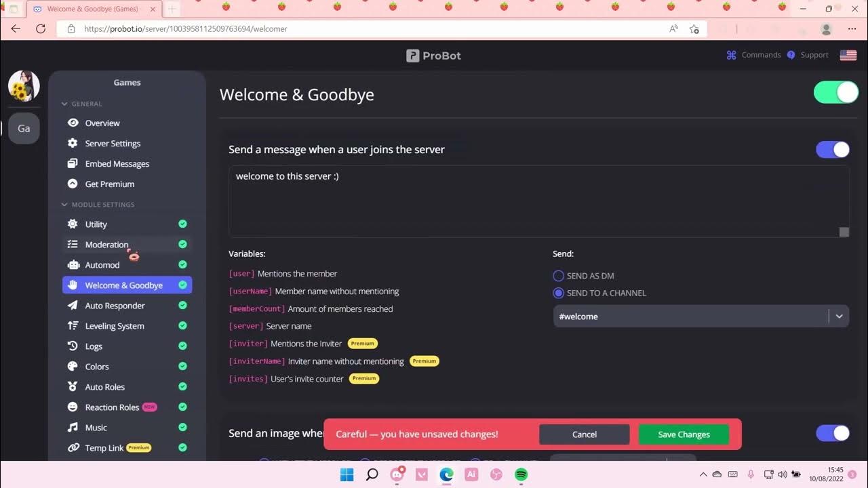The image size is (868, 488).
Task: Show hidden system tray icons
Action: 703,474
